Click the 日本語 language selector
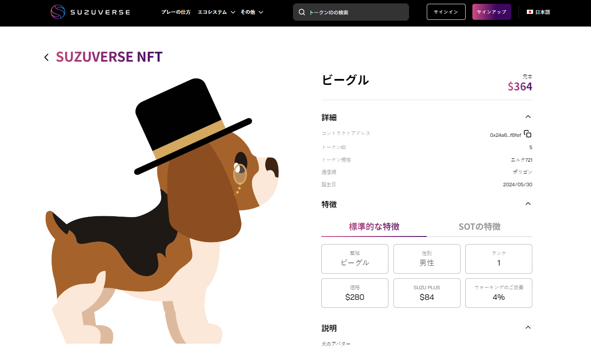The height and width of the screenshot is (364, 591). coord(542,12)
